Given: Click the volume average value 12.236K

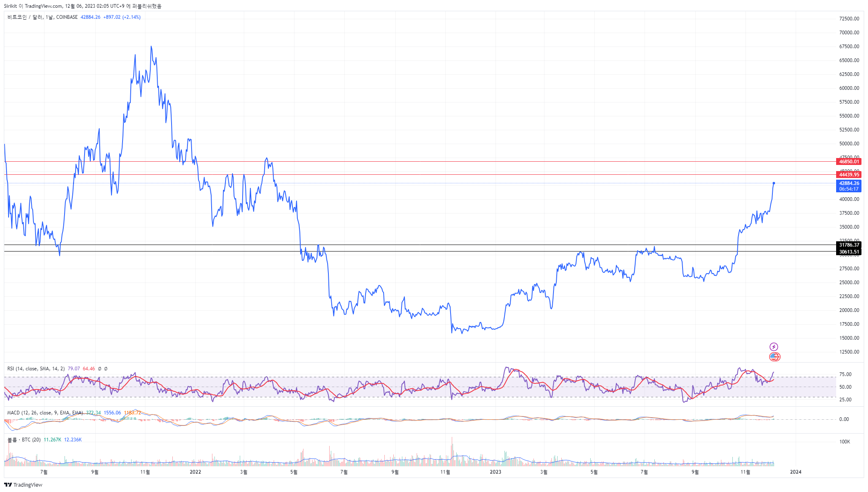Looking at the screenshot, I should tap(73, 440).
